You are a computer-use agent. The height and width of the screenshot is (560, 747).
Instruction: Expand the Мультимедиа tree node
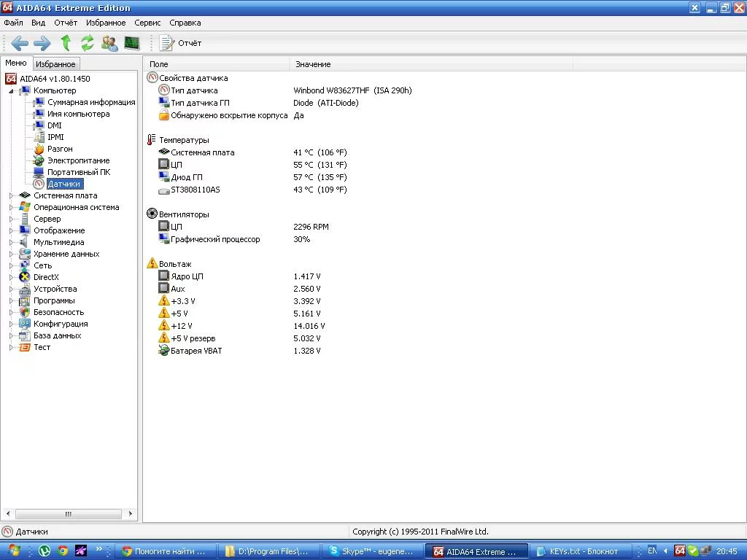click(x=11, y=242)
